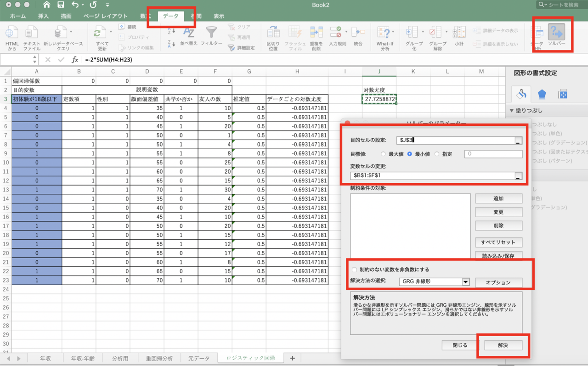Open the 解決方法 GRG 非線形 dropdown
Screen dimensions: 588x366
pos(465,282)
